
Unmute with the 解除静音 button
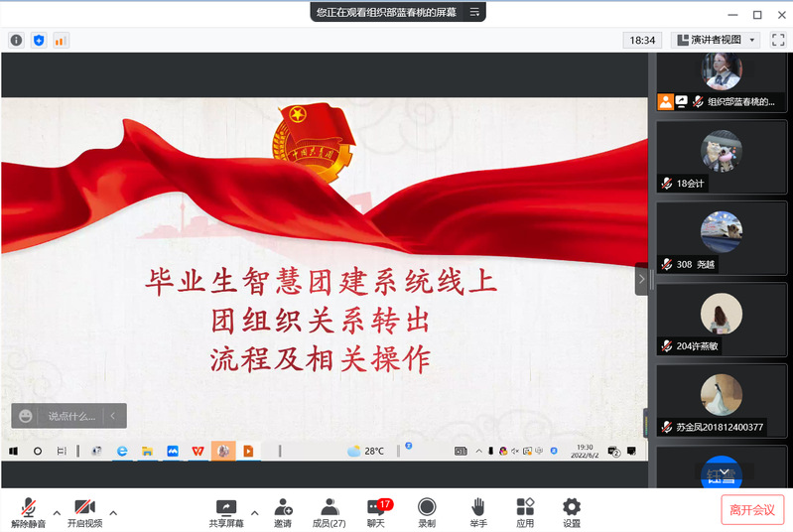tap(29, 513)
